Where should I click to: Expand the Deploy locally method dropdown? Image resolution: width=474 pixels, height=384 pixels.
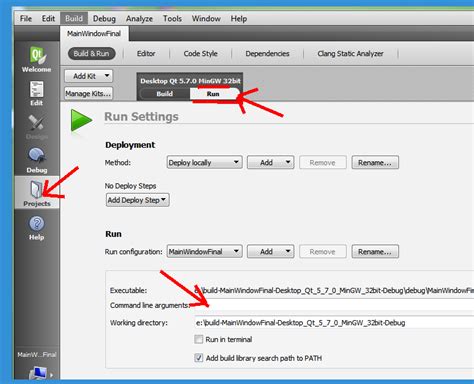(x=204, y=162)
